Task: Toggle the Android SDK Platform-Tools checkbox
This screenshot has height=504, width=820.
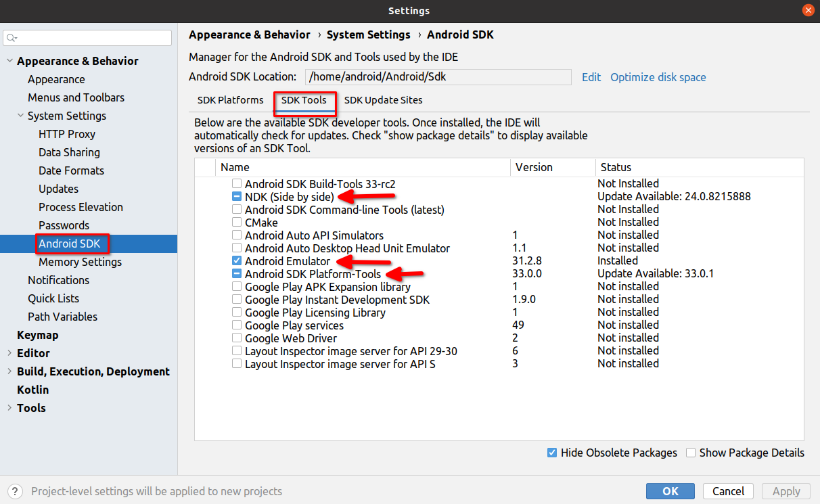Action: coord(237,273)
